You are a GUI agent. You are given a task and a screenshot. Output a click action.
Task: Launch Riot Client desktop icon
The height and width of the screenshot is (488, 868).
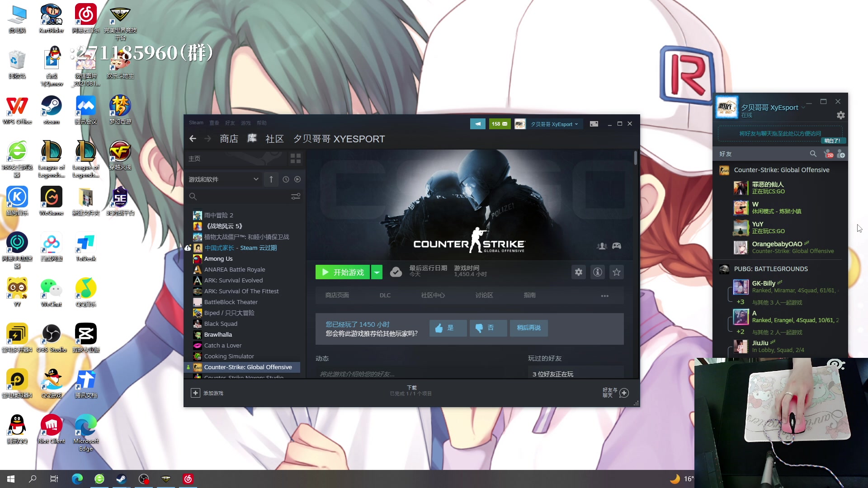click(52, 429)
